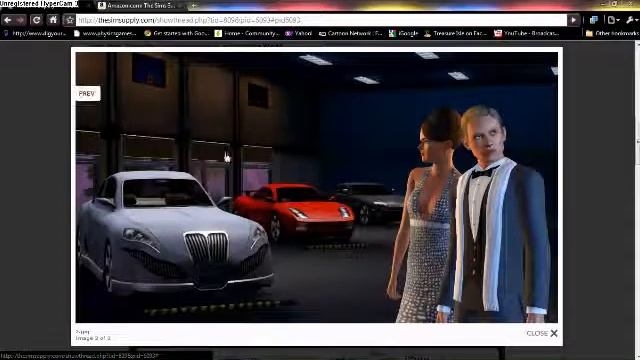Open the iGoogle bookmark
The width and height of the screenshot is (640, 360).
[403, 33]
